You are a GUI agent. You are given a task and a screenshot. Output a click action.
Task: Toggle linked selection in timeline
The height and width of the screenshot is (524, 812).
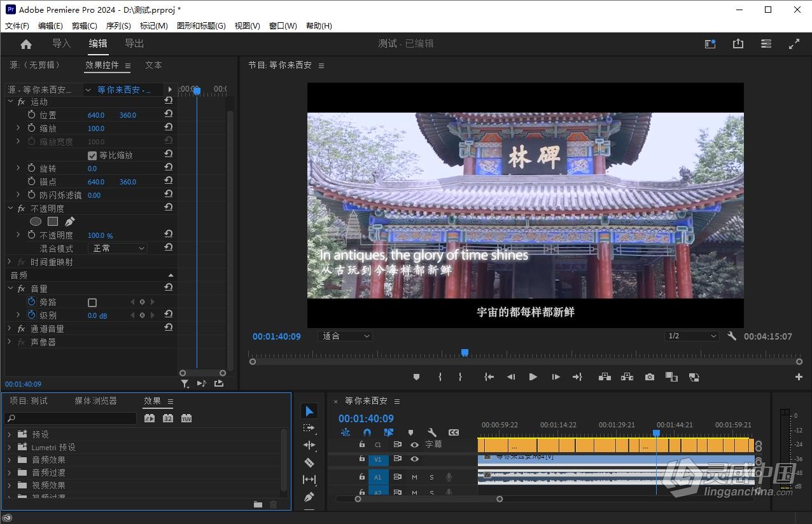click(389, 432)
